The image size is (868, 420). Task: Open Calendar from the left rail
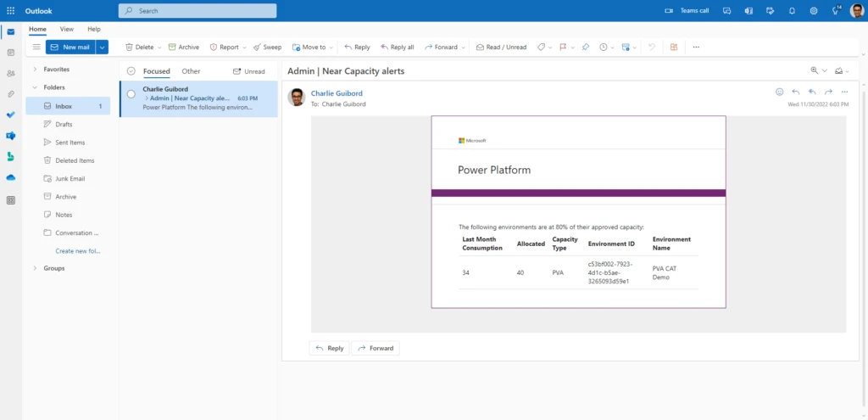click(10, 53)
